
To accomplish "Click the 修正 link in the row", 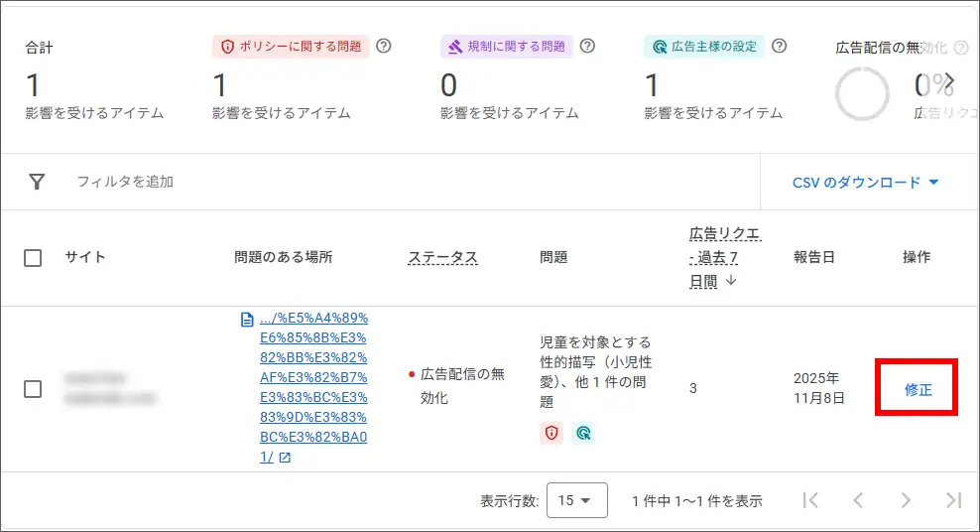I will [x=918, y=390].
